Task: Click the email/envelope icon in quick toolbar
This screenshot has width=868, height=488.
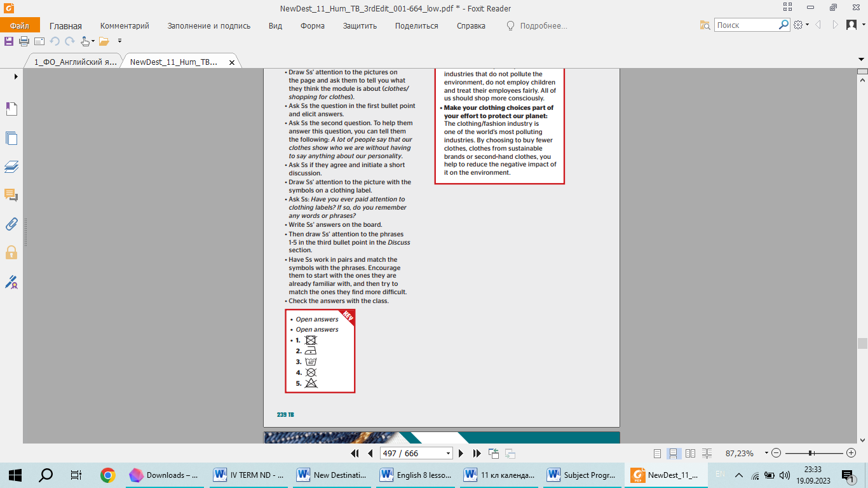Action: point(39,41)
